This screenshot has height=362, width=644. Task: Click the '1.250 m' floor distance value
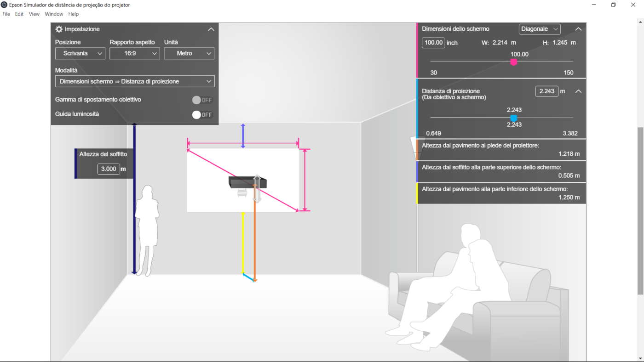coord(569,198)
